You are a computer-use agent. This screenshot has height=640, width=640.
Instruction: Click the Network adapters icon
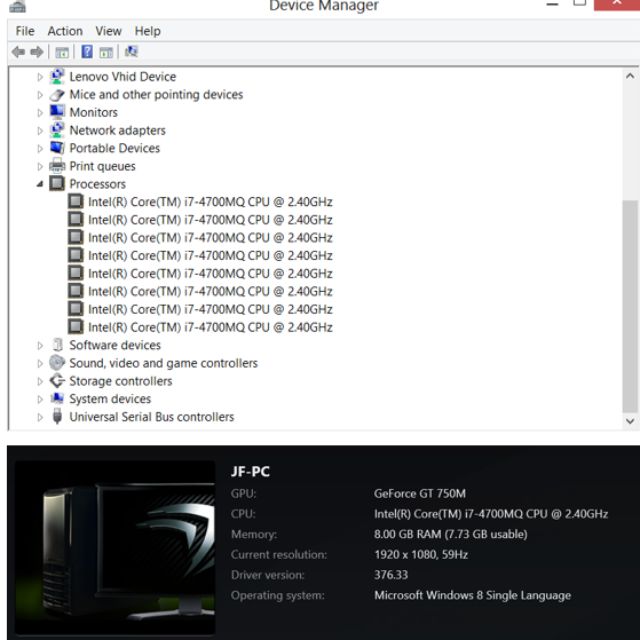click(x=57, y=130)
